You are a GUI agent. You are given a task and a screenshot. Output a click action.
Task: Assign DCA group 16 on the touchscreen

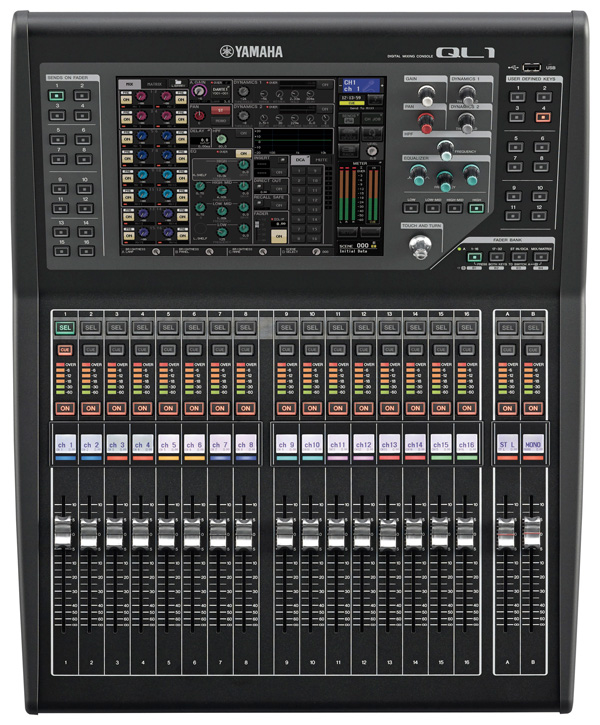[315, 239]
